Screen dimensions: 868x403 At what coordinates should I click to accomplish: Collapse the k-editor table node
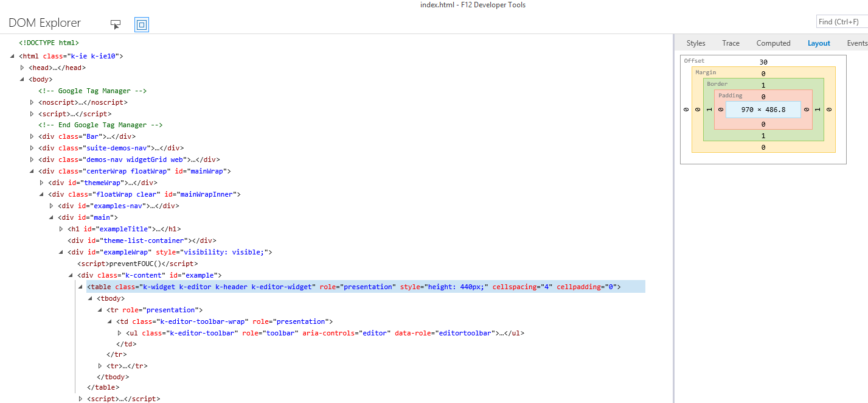[81, 287]
